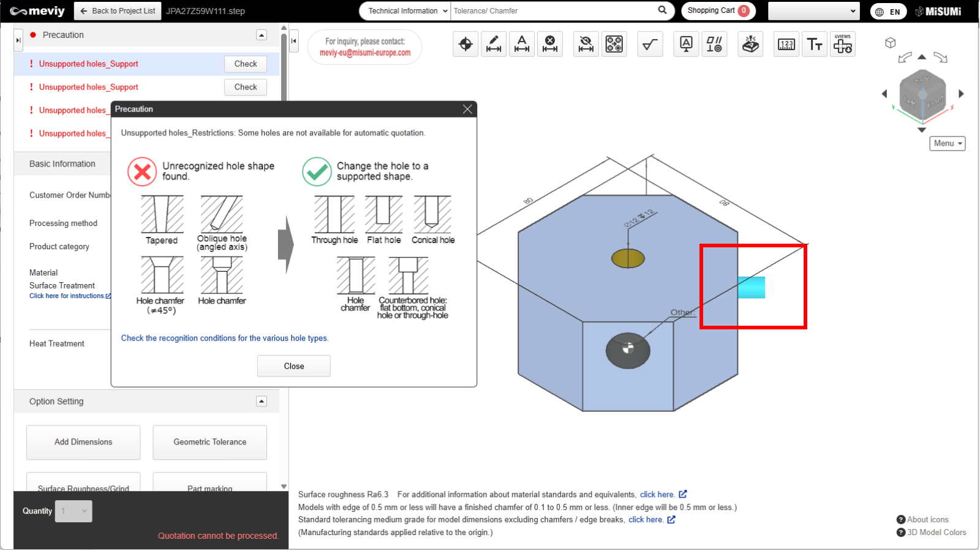Open the view Menu dropdown
Image resolution: width=980 pixels, height=551 pixels.
(947, 143)
